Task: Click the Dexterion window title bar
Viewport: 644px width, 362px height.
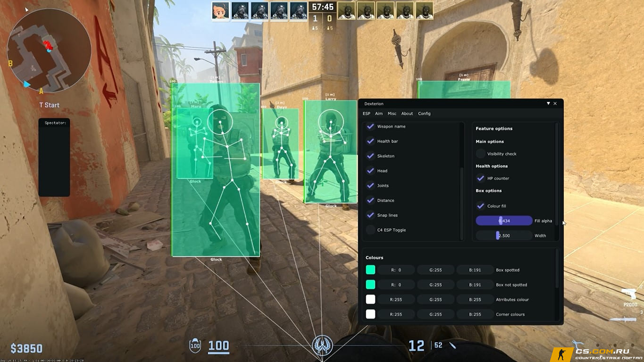Action: pos(461,103)
